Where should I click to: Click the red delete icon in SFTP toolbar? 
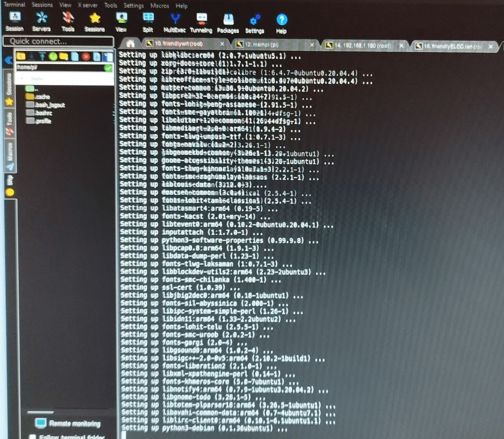point(86,56)
